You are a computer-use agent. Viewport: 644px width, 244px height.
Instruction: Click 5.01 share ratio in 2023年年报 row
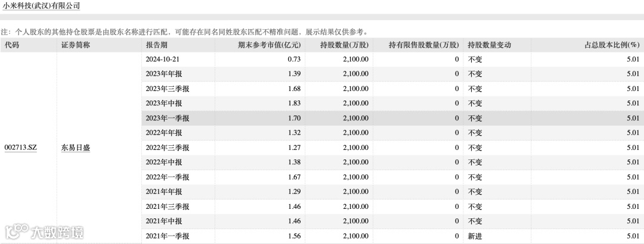click(x=633, y=74)
